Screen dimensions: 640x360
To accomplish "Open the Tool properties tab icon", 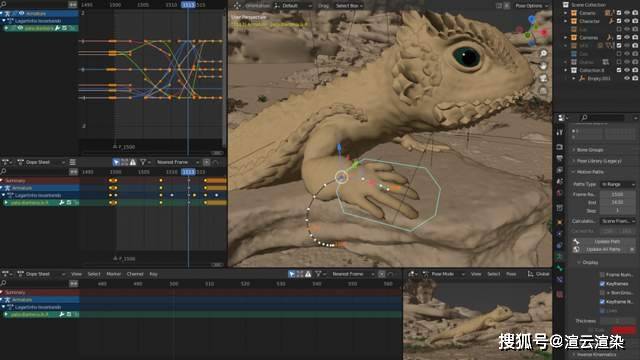I will click(x=560, y=132).
